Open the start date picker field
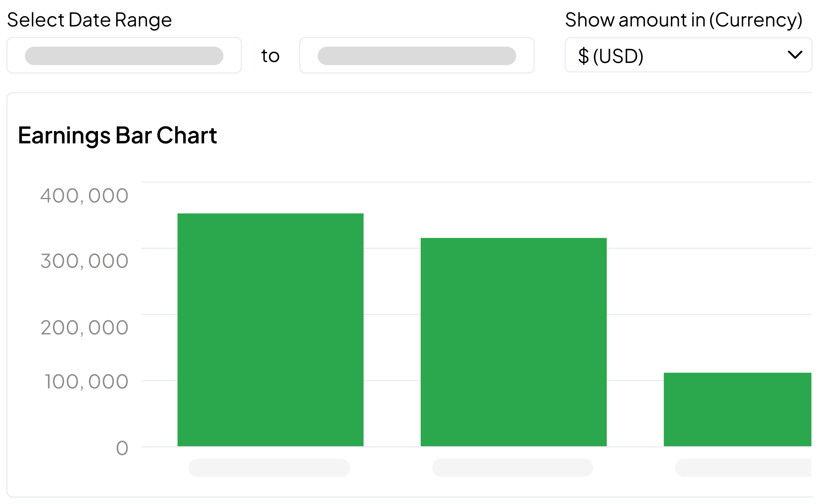Screen dimensions: 819x504 click(124, 55)
